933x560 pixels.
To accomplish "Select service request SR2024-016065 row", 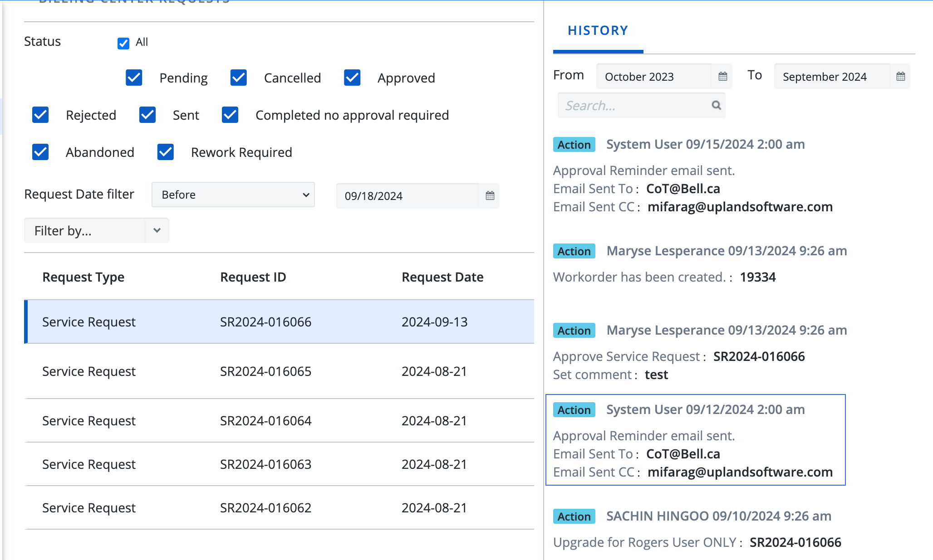I will click(265, 371).
